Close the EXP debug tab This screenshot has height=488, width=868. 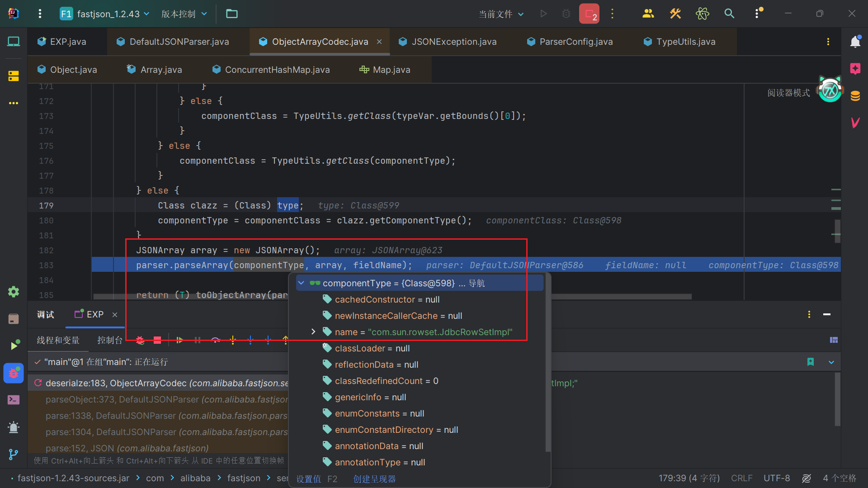(115, 314)
